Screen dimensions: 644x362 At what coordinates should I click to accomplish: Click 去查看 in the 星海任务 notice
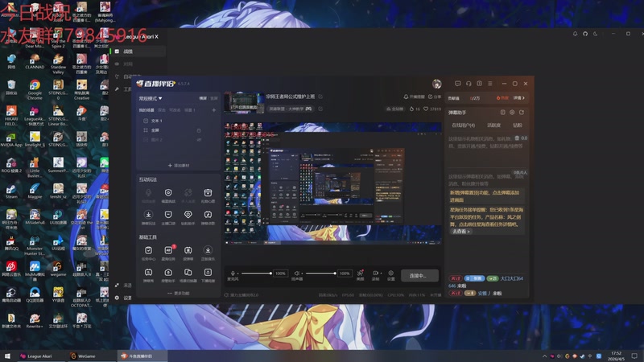pyautogui.click(x=460, y=232)
